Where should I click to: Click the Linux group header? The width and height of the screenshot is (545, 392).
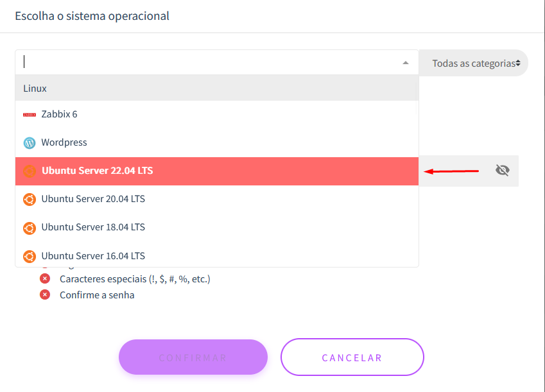(217, 88)
